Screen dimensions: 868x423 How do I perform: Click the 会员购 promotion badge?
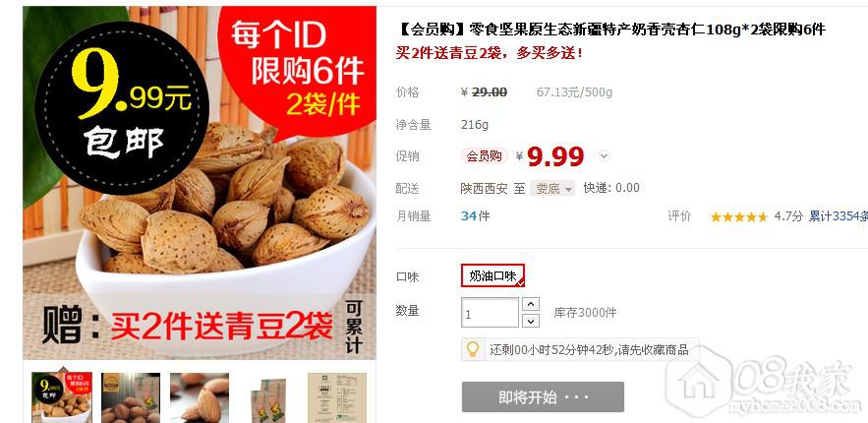click(485, 156)
